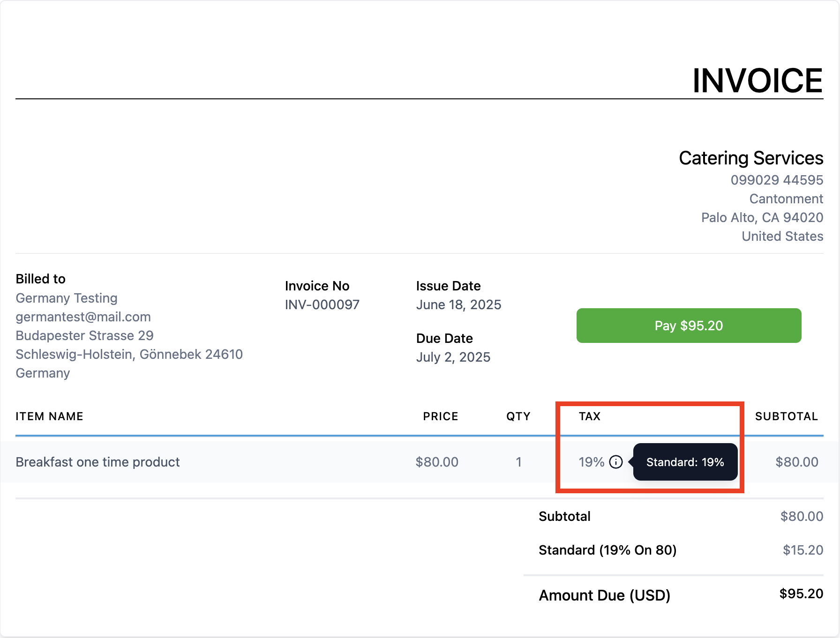Click the line item subtotal $80.00
Image resolution: width=840 pixels, height=638 pixels.
click(797, 462)
